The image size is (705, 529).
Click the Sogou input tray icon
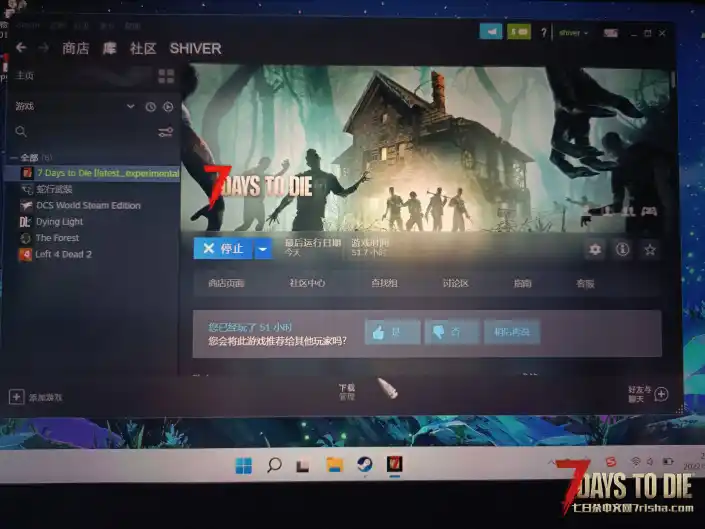(611, 462)
